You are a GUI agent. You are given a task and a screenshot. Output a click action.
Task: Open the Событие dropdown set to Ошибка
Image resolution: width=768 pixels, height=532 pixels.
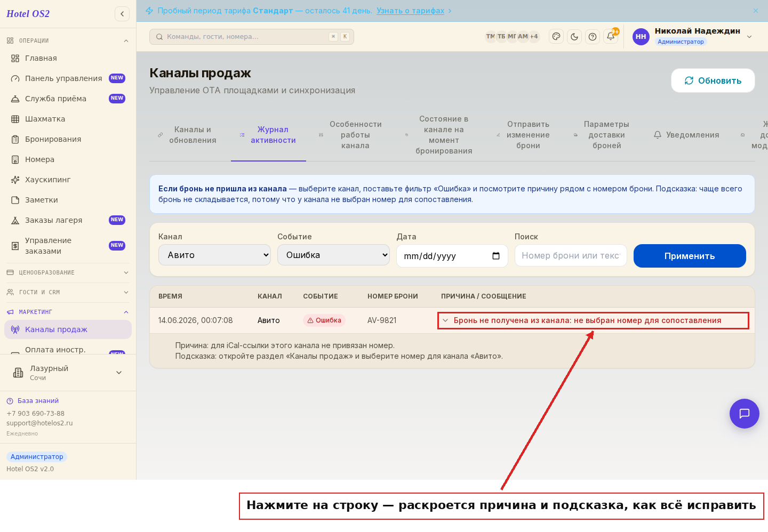point(334,255)
